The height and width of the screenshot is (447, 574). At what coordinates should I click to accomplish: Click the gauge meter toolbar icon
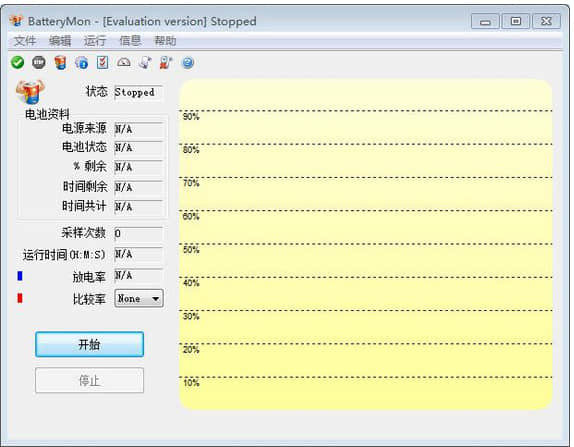(x=124, y=63)
